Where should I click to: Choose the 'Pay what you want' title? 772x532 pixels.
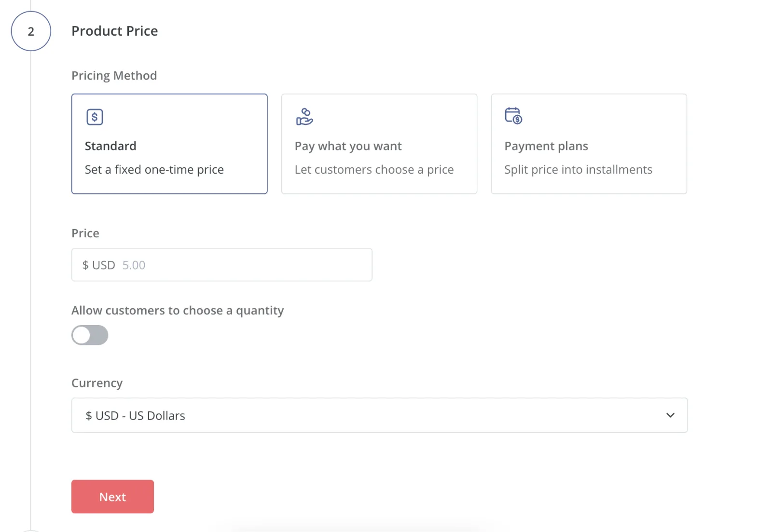coord(348,146)
